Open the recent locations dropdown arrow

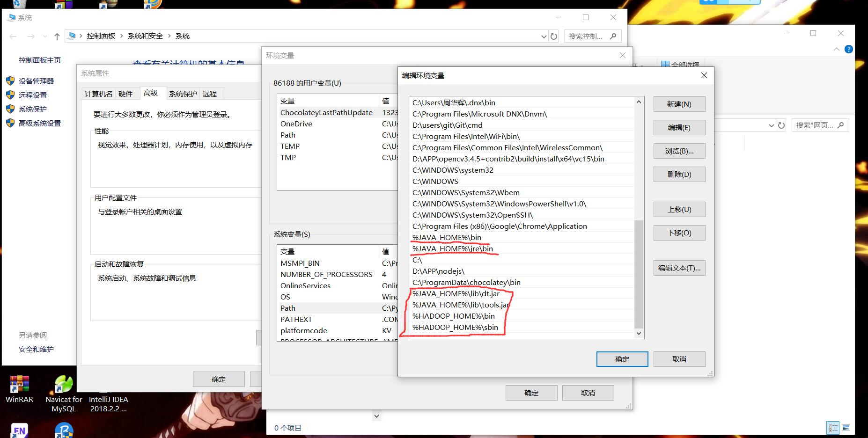tap(45, 36)
